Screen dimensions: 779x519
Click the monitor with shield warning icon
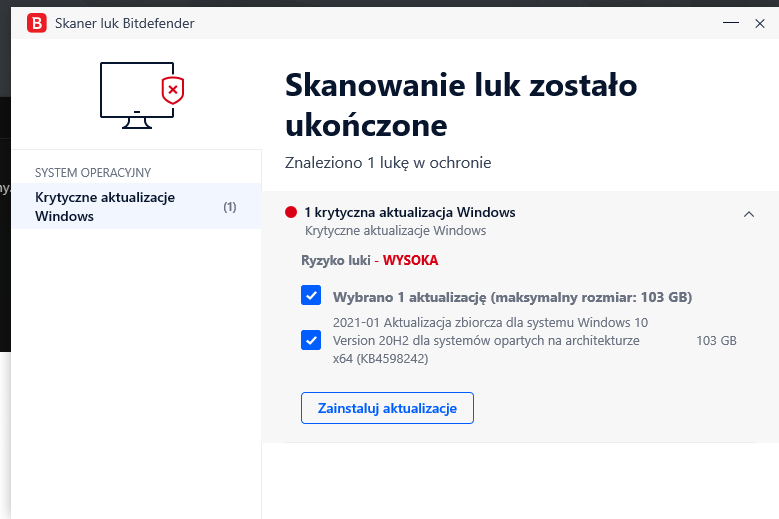coord(142,95)
